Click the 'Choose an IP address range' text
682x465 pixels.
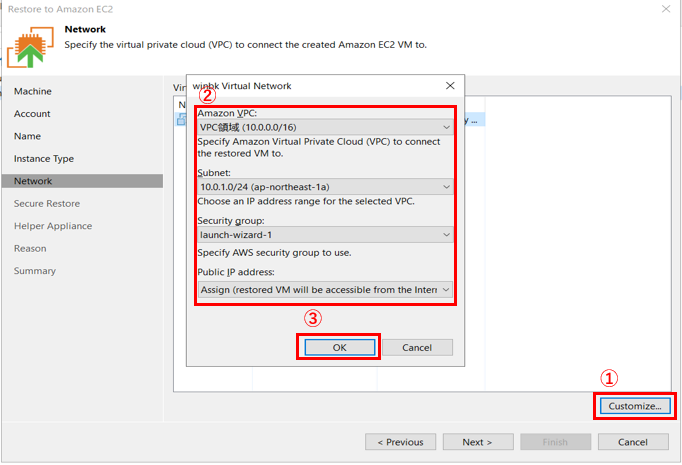coord(306,201)
